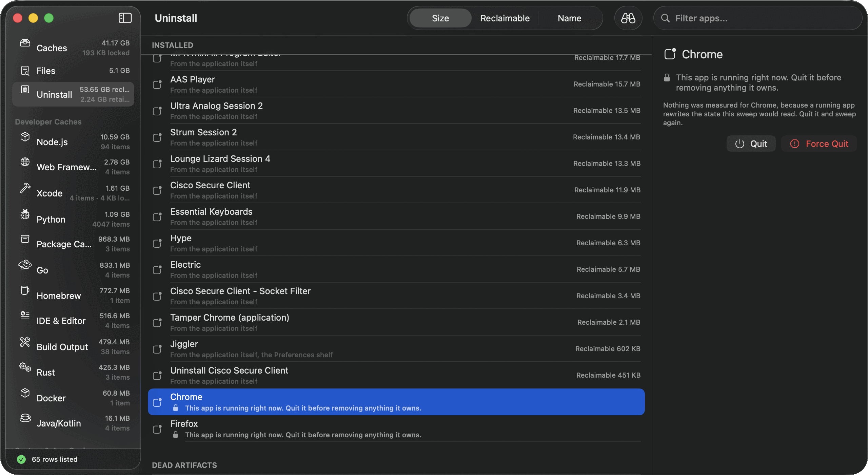Click the app icon beside Firefox
Image resolution: width=868 pixels, height=475 pixels.
157,429
